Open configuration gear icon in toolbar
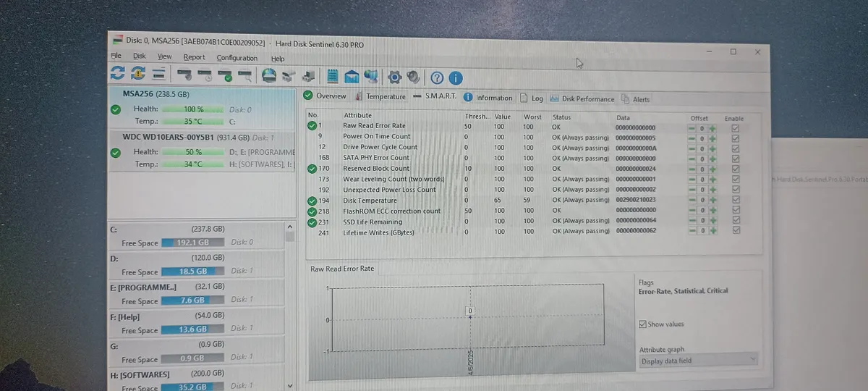Viewport: 868px width, 391px height. pyautogui.click(x=394, y=77)
